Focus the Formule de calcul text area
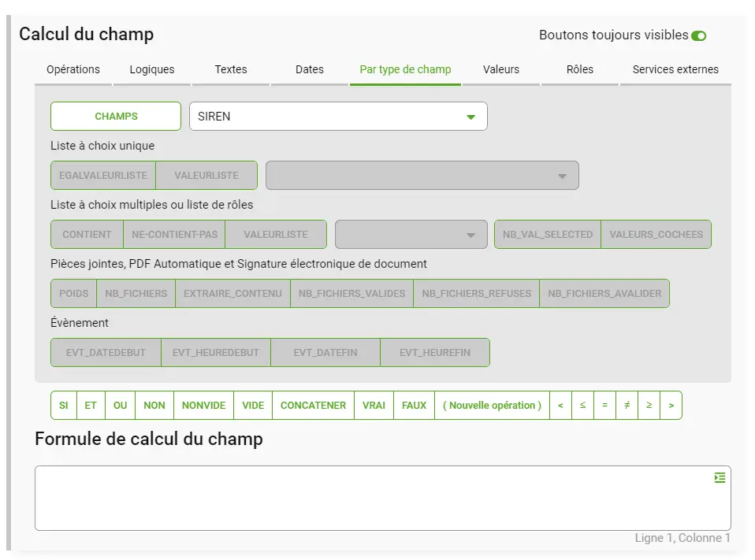This screenshot has height=560, width=755. coord(383,498)
